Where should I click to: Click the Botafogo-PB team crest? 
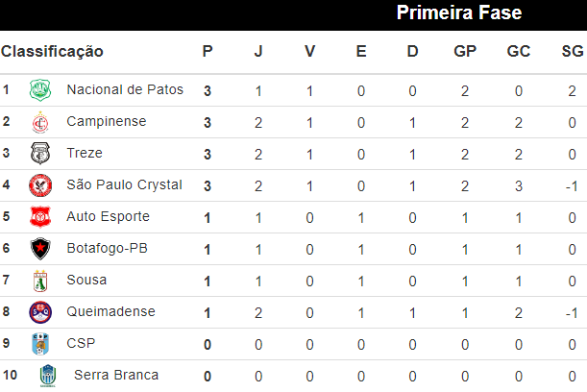[x=39, y=249]
